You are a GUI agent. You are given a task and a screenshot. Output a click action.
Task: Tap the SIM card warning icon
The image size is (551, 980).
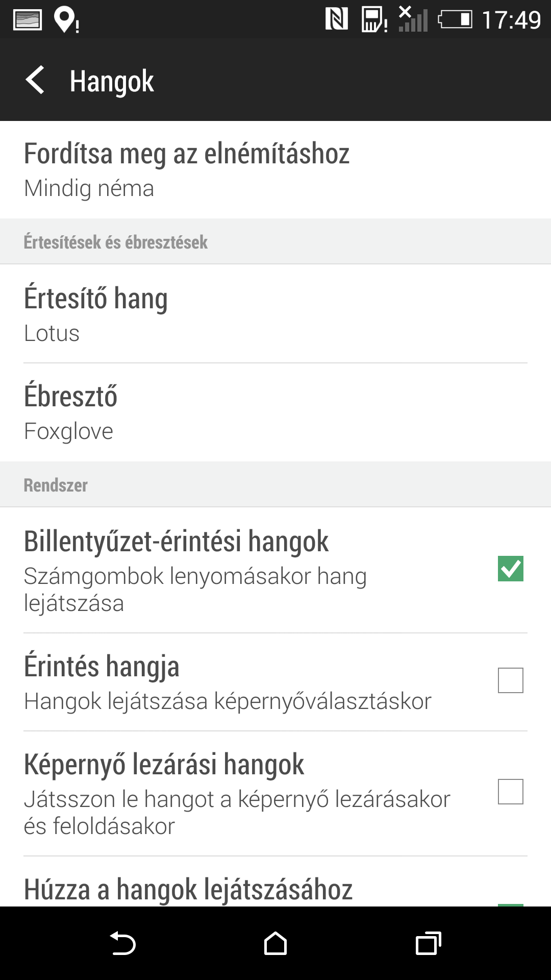pos(374,20)
